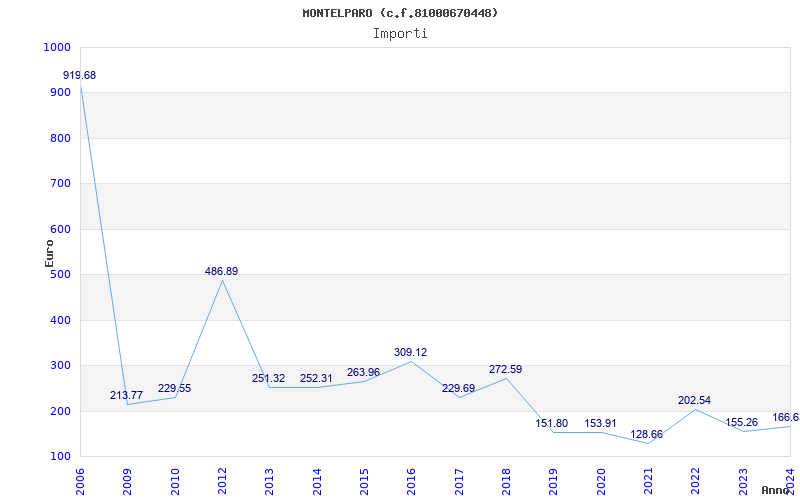The height and width of the screenshot is (500, 800).
Task: Click the Anno x-axis label
Action: coord(778,490)
